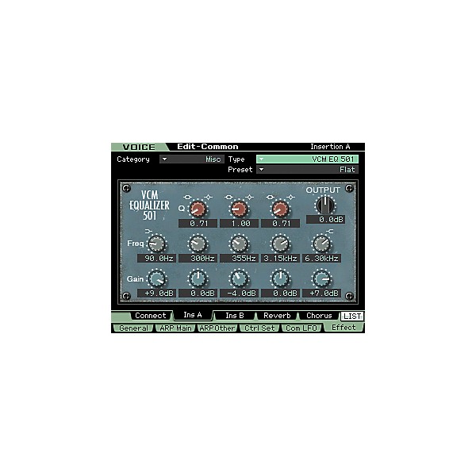Click the Preset dropdown arrow
This screenshot has height=476, width=476.
261,170
